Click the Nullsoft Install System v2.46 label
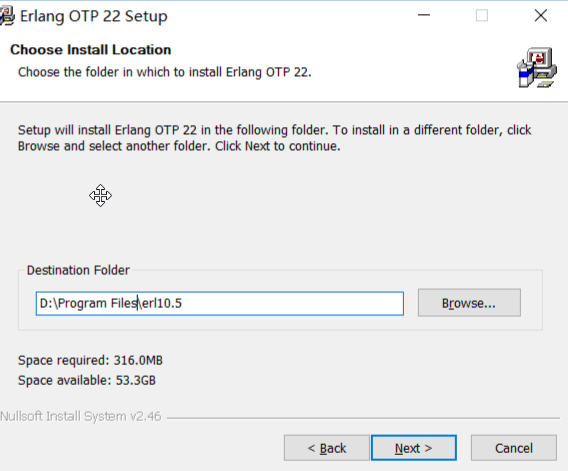Viewport: 568px width, 471px height. coord(80,417)
